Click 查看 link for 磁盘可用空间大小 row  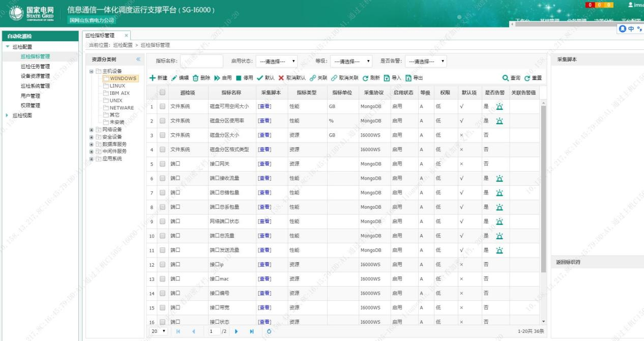265,107
